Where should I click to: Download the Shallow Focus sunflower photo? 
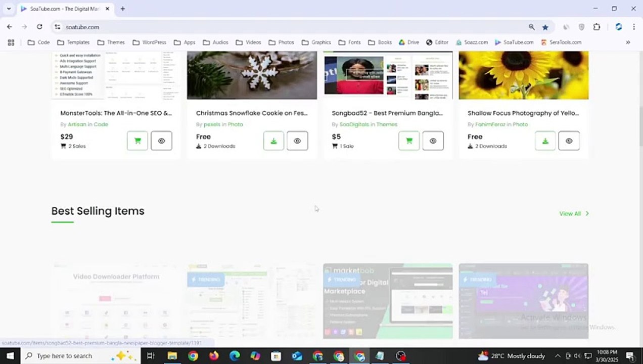[545, 141]
